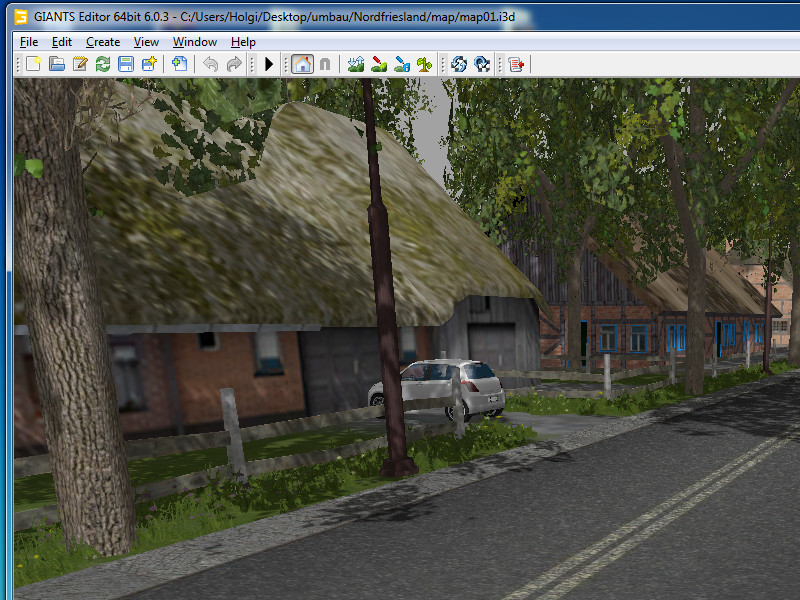
Task: Toggle the house-shaped navigation mode icon
Action: point(302,64)
